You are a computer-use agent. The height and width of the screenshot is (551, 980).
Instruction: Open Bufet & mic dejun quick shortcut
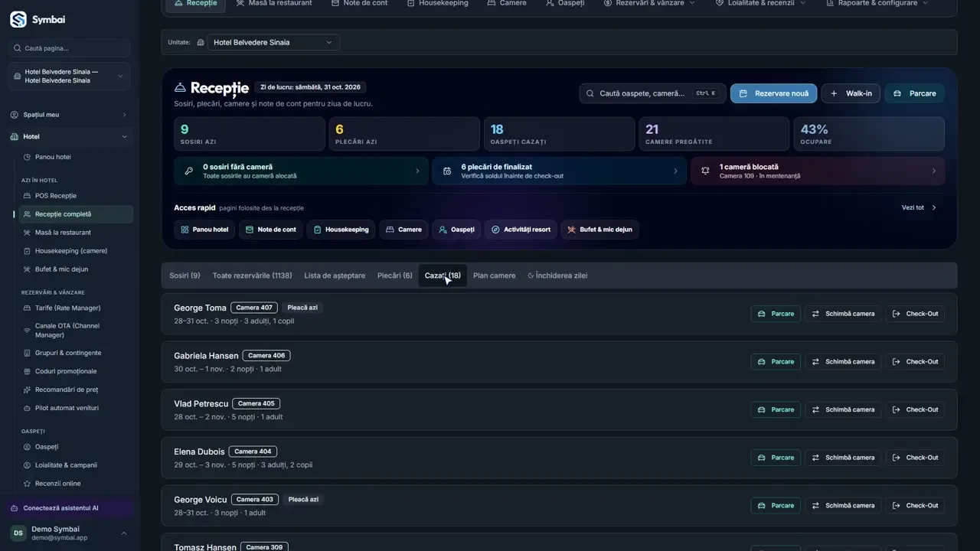[599, 230]
